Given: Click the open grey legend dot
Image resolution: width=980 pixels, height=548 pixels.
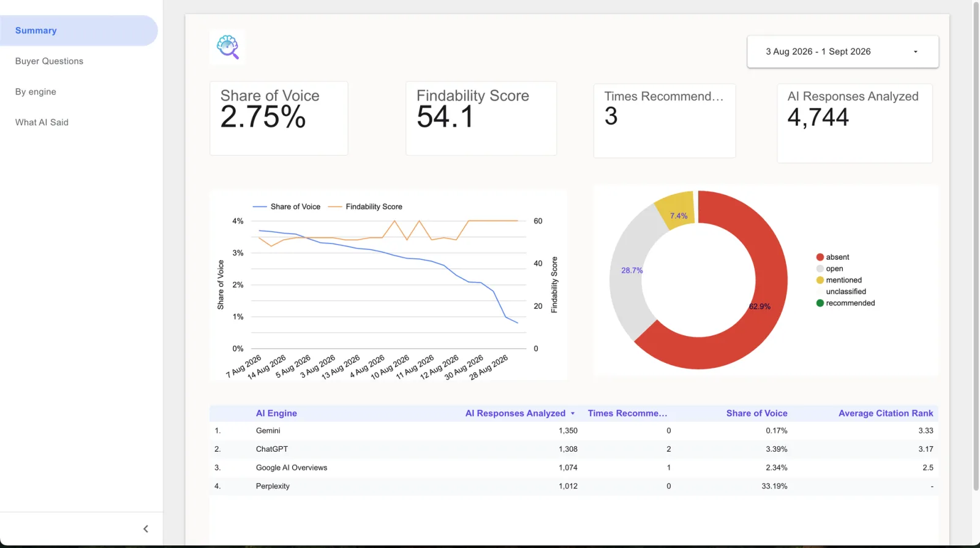Looking at the screenshot, I should (x=820, y=268).
